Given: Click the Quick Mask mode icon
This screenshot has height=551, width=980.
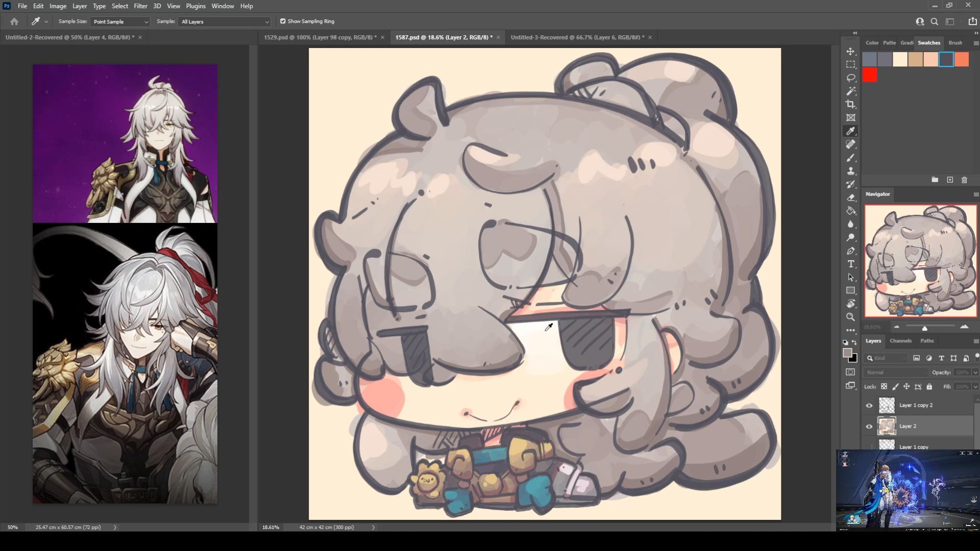Looking at the screenshot, I should [850, 372].
